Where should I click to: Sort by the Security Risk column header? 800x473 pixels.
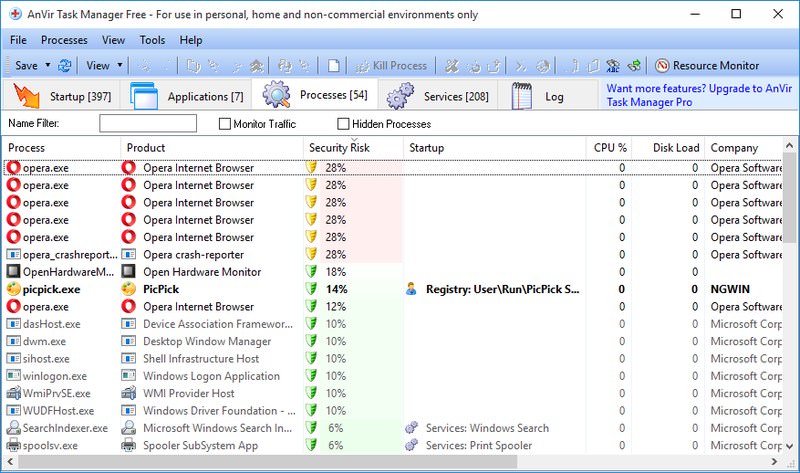[353, 147]
